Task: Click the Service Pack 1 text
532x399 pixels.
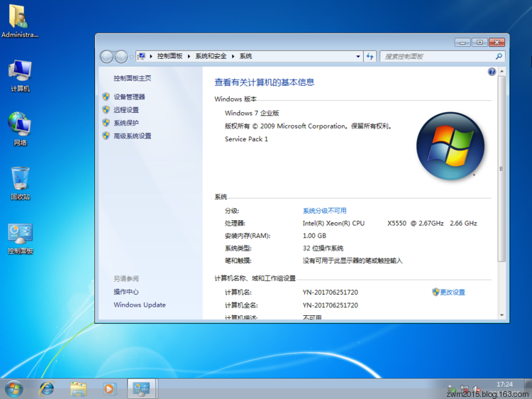Action: (x=246, y=139)
